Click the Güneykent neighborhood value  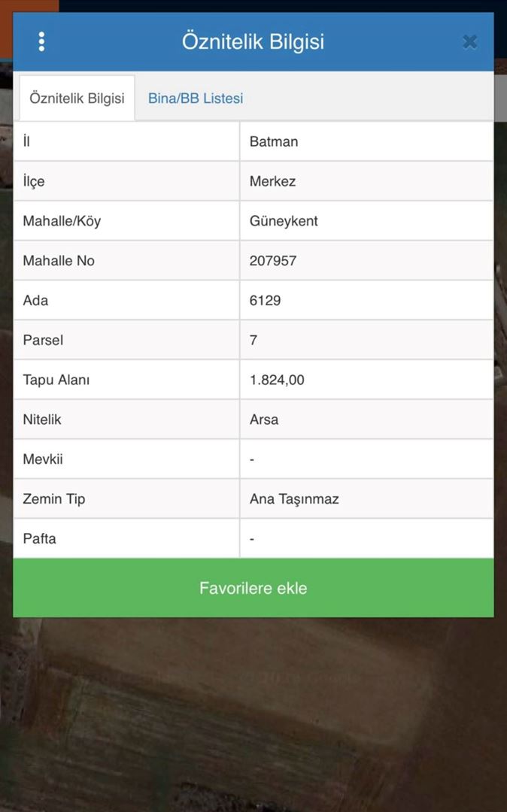click(284, 221)
